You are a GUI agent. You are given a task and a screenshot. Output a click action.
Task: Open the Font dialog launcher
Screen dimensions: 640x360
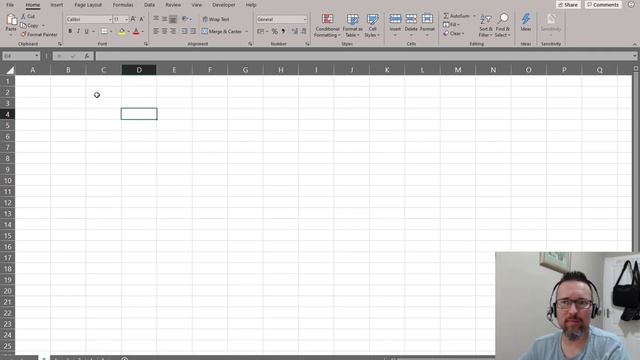point(146,44)
